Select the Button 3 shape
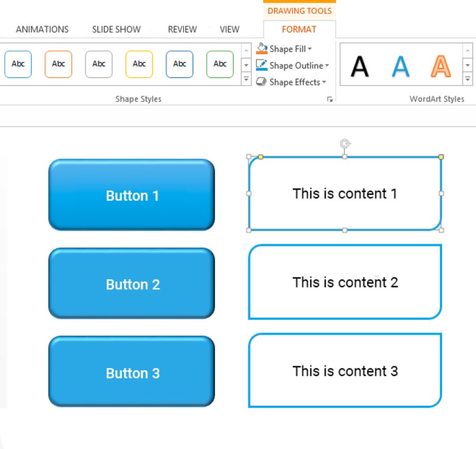476x449 pixels. tap(131, 372)
